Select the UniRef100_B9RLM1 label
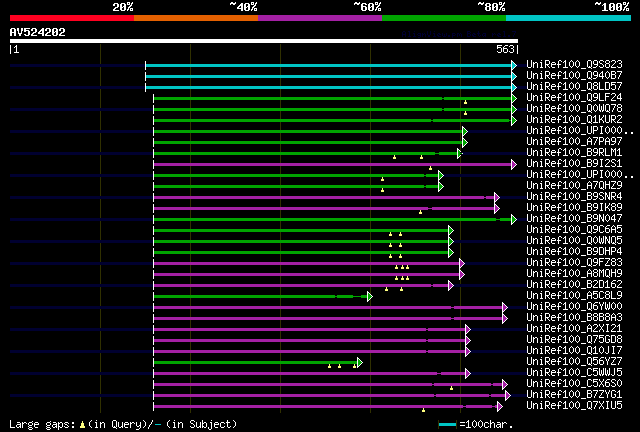Image resolution: width=640 pixels, height=432 pixels. tap(574, 152)
